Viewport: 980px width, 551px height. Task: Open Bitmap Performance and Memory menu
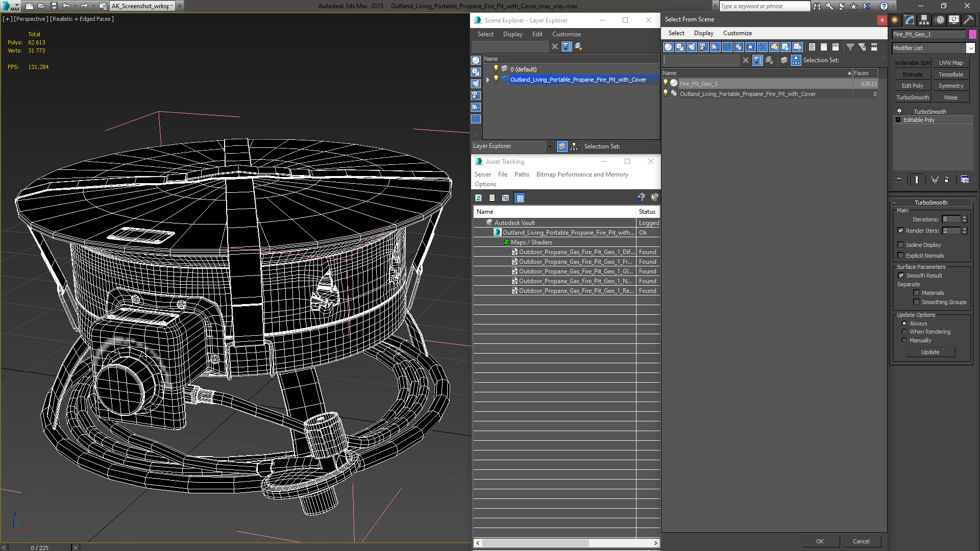pos(582,174)
